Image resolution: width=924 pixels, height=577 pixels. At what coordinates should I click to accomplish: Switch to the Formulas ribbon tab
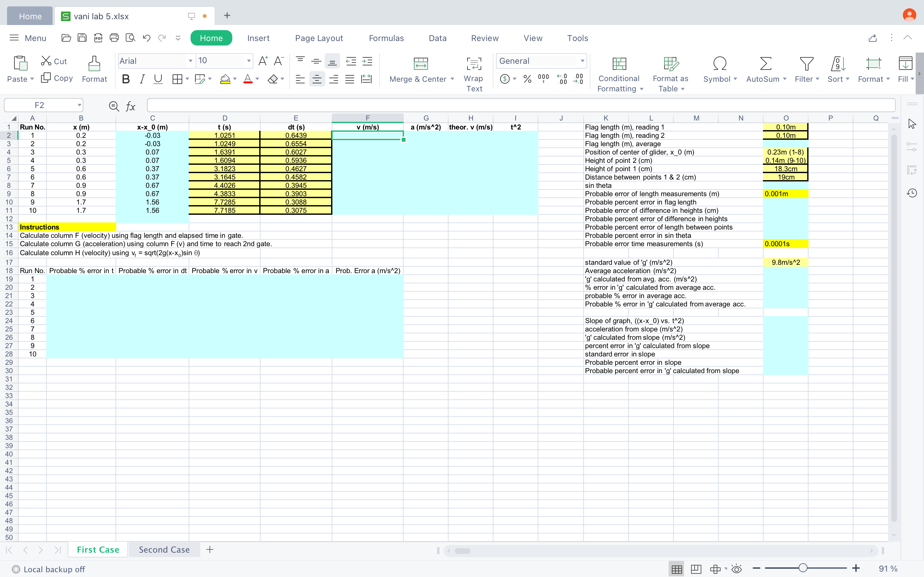386,38
